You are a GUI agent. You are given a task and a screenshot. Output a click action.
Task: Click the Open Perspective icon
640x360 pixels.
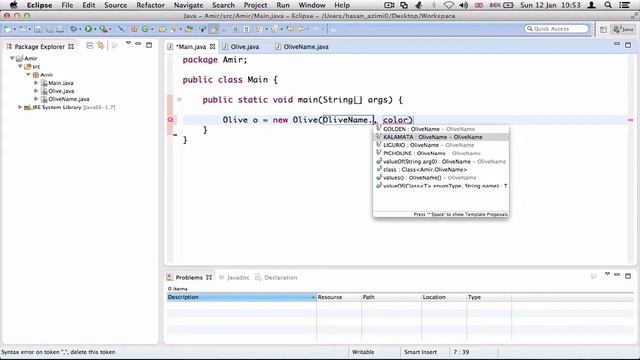coord(604,29)
